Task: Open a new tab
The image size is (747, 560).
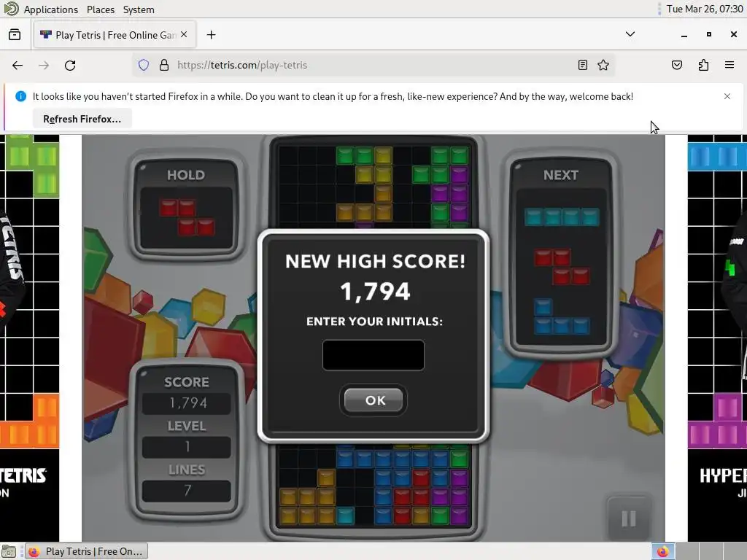Action: pyautogui.click(x=211, y=35)
